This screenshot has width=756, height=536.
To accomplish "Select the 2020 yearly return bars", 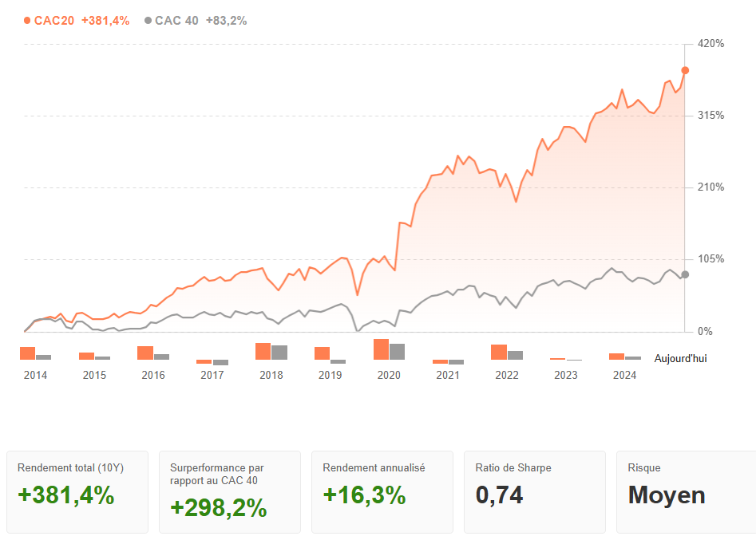I will [x=389, y=350].
